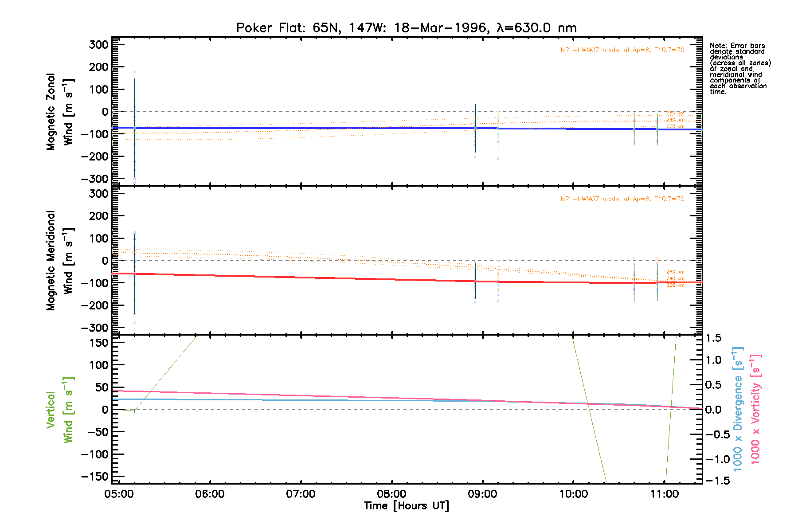Click the 'Magnetic Meridional Wind' axis label
The height and width of the screenshot is (532, 798).
pyautogui.click(x=59, y=261)
